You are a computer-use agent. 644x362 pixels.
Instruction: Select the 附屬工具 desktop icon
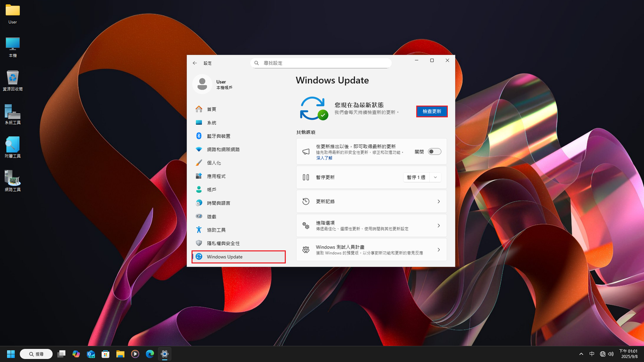point(13,148)
